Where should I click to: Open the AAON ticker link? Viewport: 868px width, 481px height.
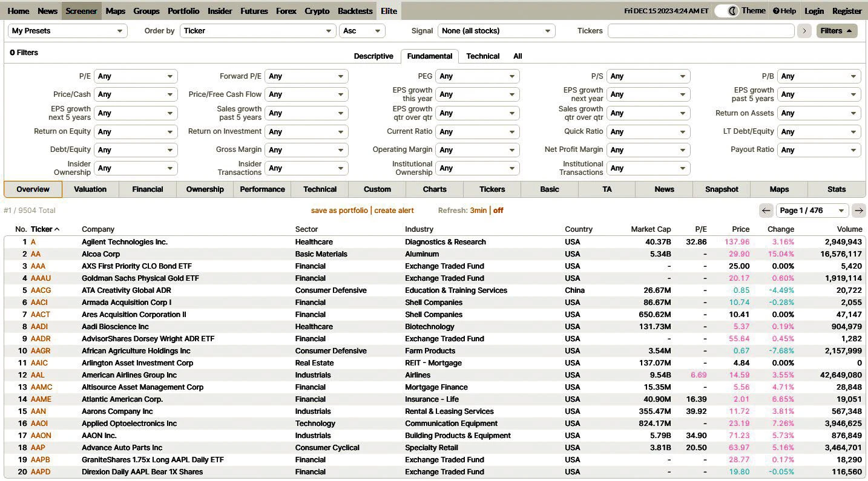coord(41,436)
